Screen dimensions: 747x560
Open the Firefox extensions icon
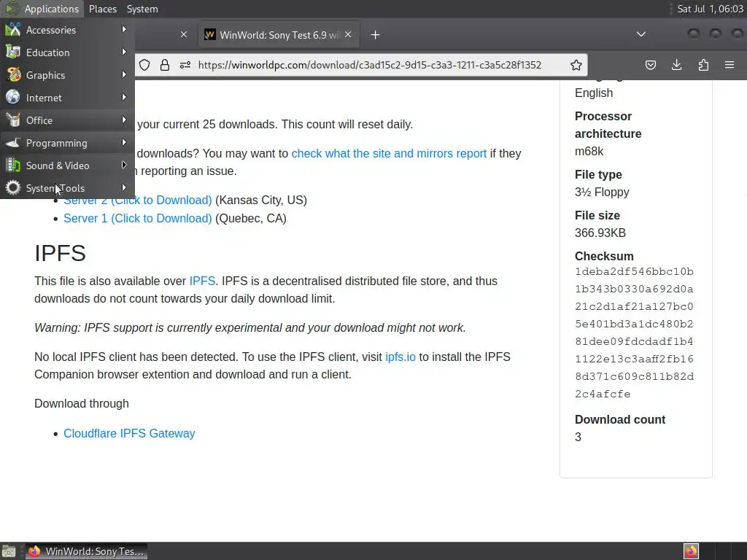[x=703, y=65]
